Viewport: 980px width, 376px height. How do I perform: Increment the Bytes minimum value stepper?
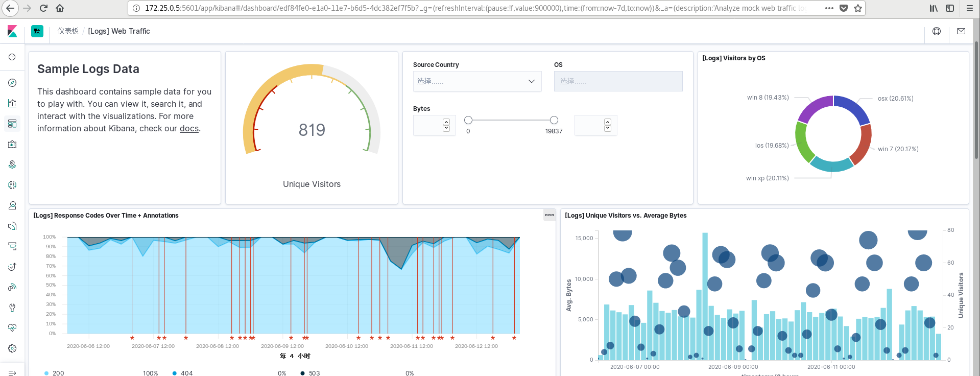pos(446,122)
